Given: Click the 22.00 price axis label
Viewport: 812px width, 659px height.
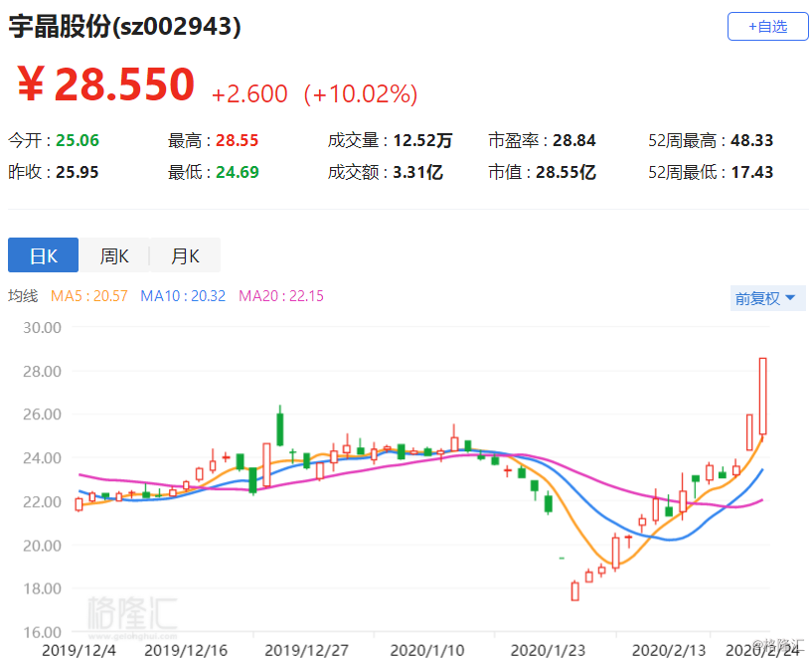Looking at the screenshot, I should pos(42,502).
